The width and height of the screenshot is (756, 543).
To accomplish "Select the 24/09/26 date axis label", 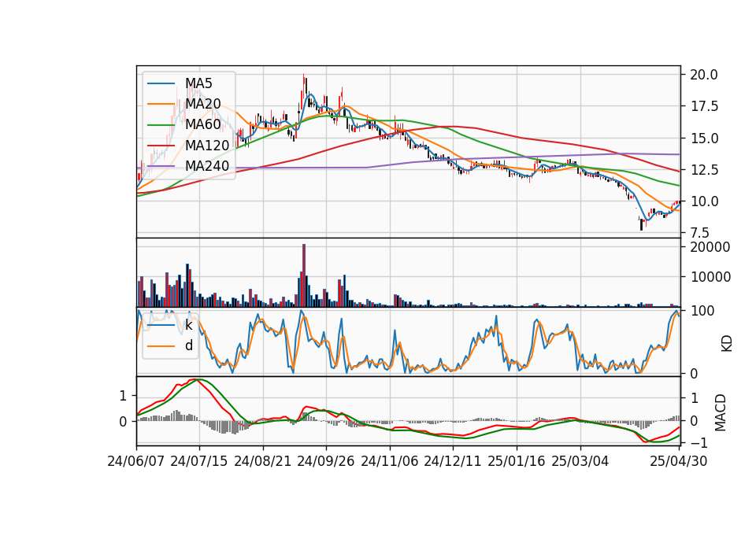I will point(325,461).
